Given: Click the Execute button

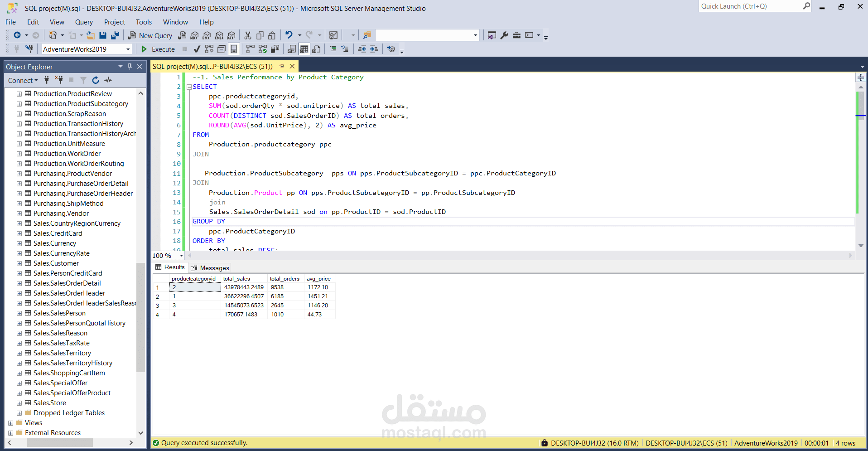Looking at the screenshot, I should pos(158,49).
